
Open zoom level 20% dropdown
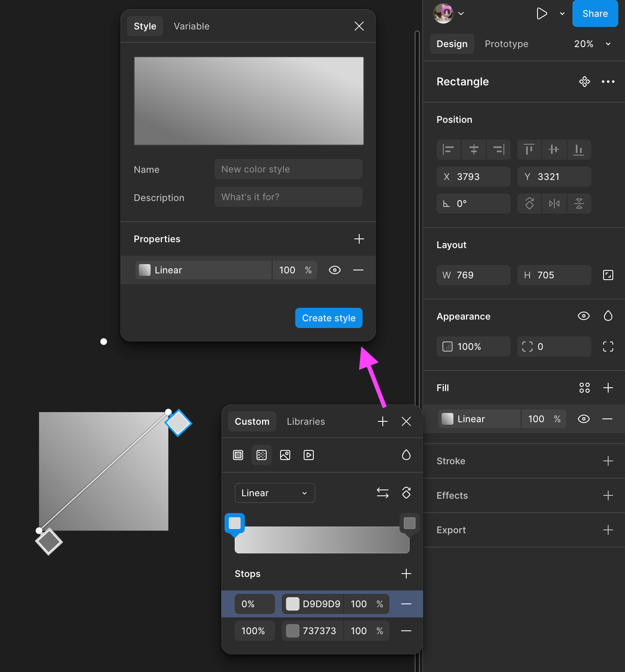[x=592, y=44]
